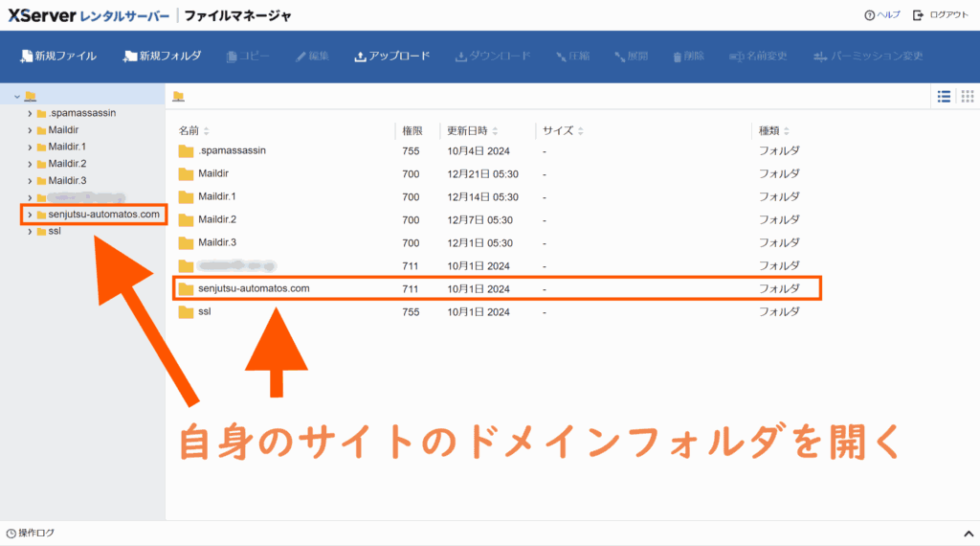This screenshot has width=980, height=546.
Task: Click the root folder breadcrumb icon
Action: pos(178,96)
